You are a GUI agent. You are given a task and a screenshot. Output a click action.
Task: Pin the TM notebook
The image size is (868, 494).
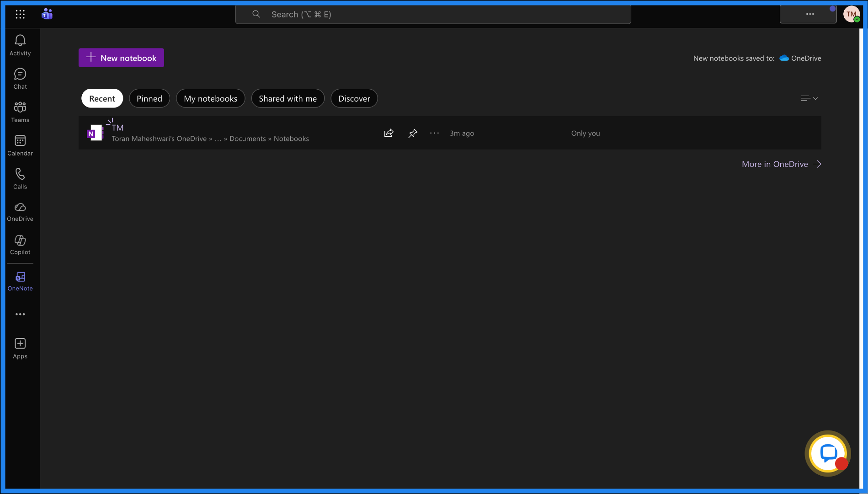click(413, 133)
